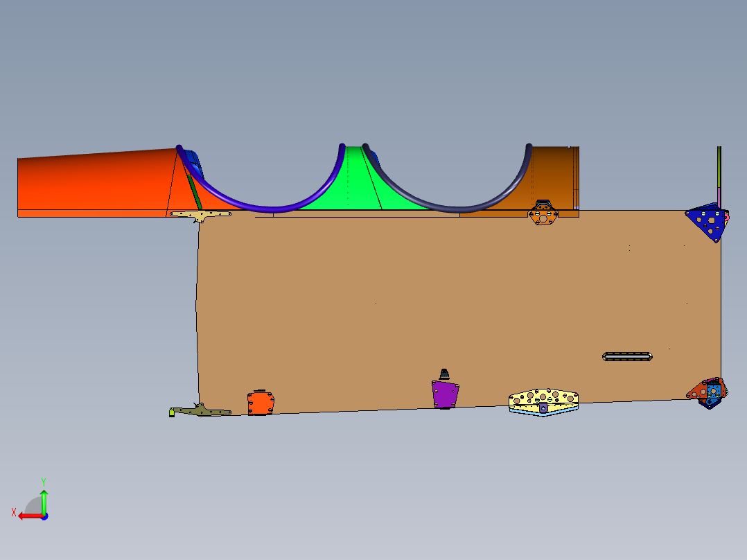Select the olive lever arm at bottom-left
Screen dimensions: 747x560
tap(202, 410)
